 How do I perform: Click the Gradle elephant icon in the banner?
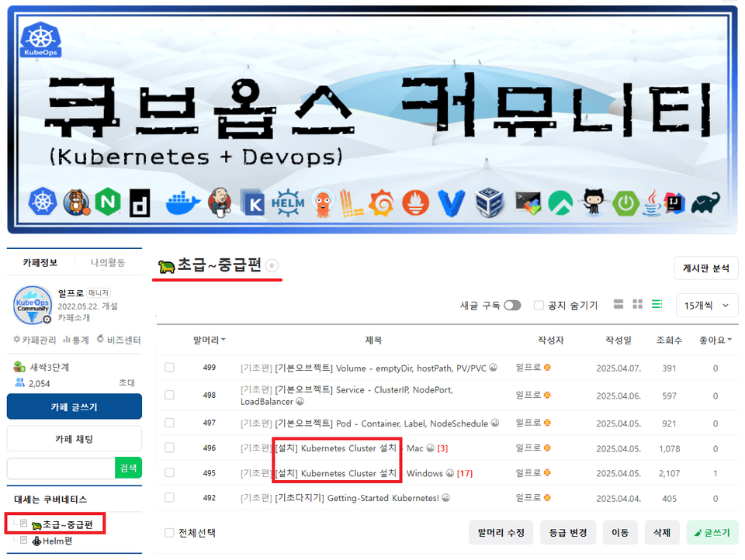pos(705,204)
